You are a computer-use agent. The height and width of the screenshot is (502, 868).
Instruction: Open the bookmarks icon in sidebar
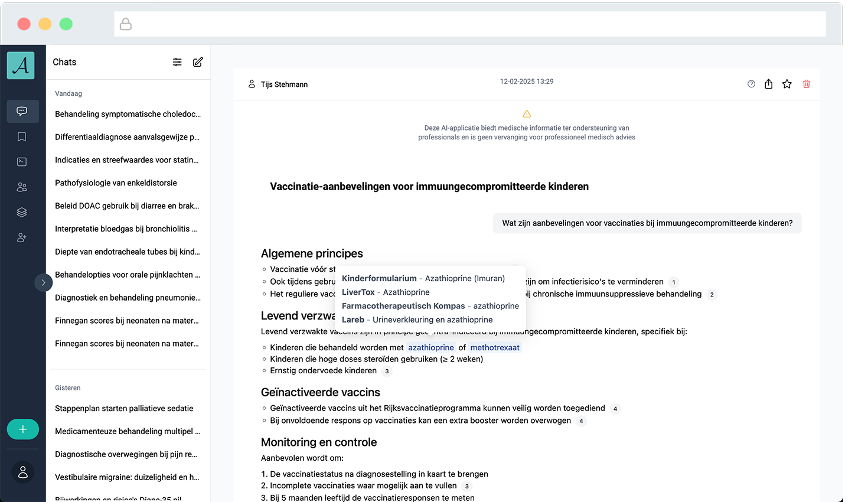click(x=22, y=136)
